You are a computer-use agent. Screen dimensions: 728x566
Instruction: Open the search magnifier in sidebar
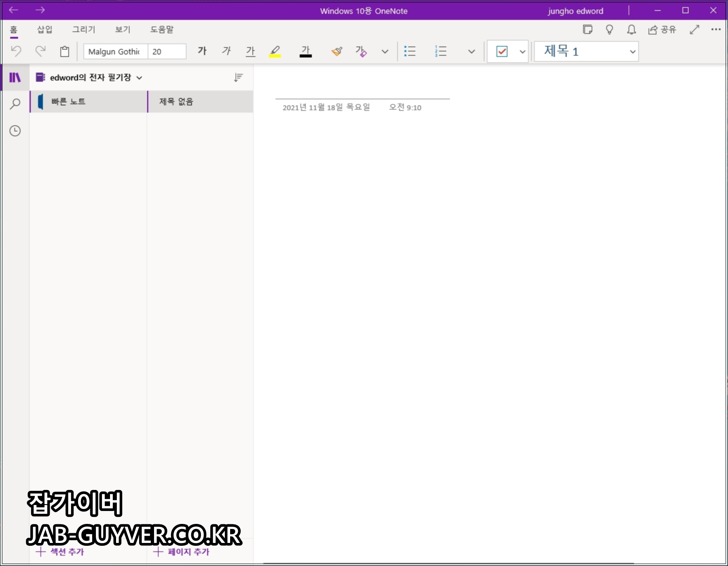tap(15, 104)
